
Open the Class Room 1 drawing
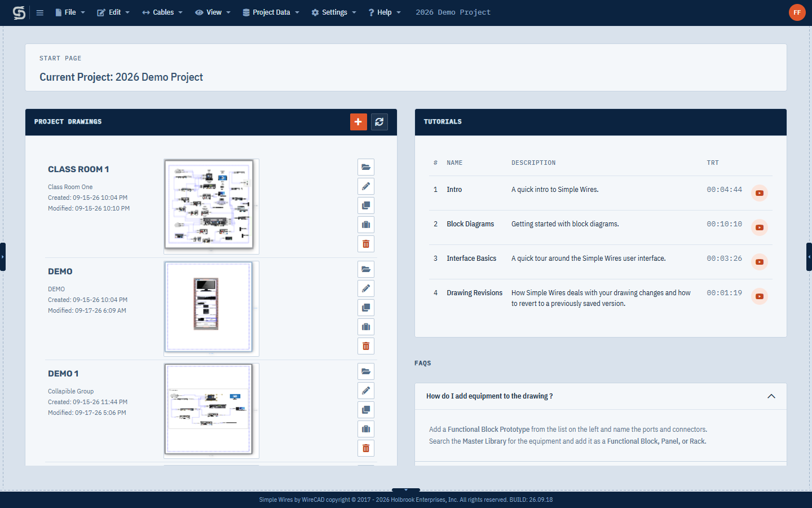366,167
